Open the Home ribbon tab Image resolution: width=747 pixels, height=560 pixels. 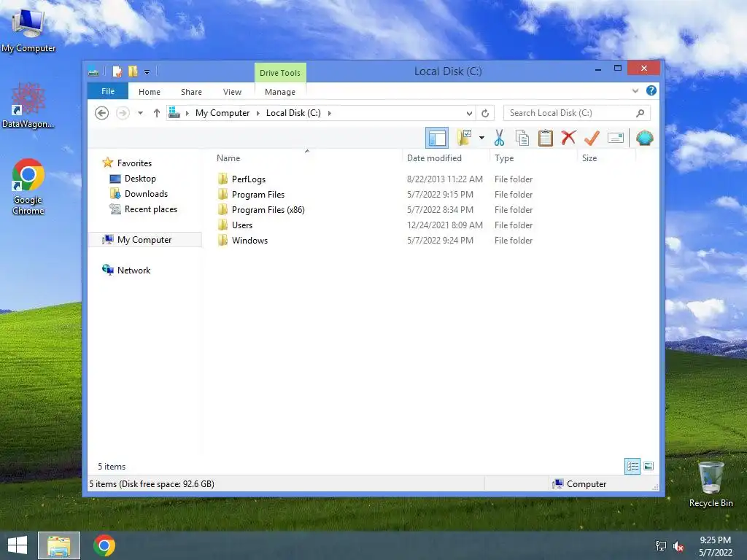tap(149, 92)
